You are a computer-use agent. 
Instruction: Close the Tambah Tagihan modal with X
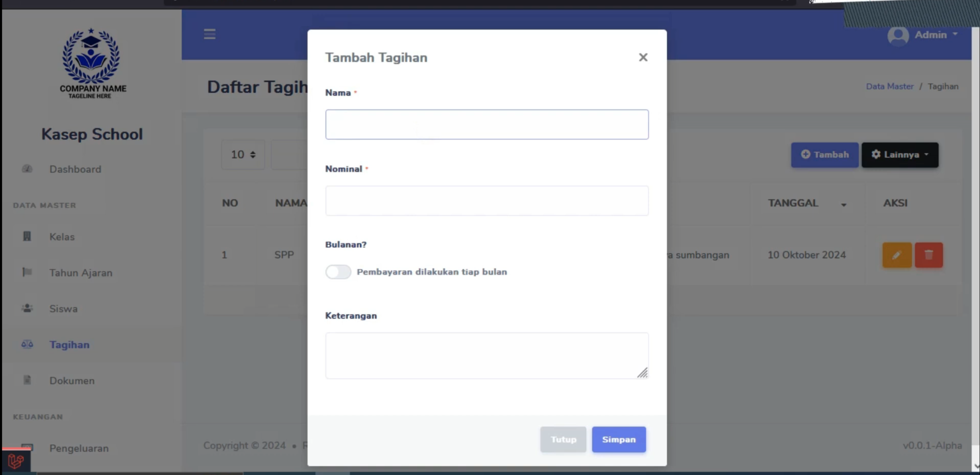pos(643,57)
